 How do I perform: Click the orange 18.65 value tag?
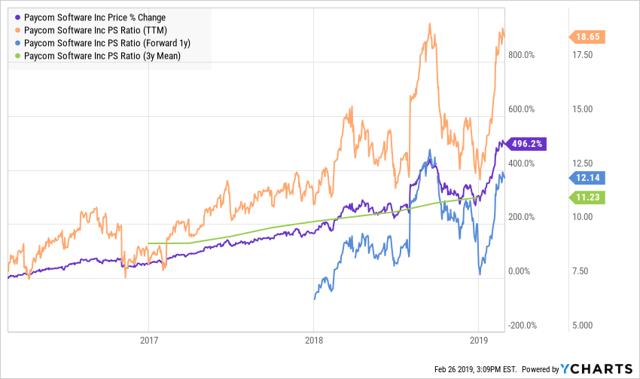pyautogui.click(x=587, y=37)
